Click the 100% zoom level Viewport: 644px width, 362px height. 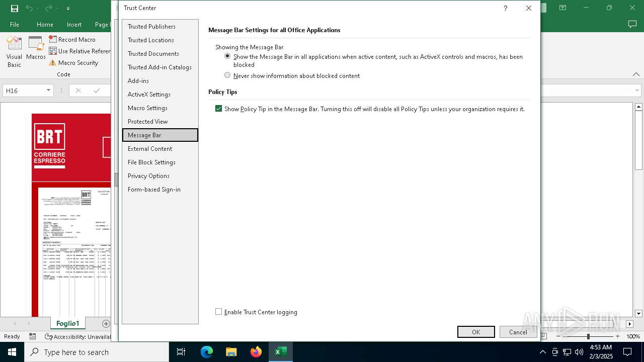point(633,336)
